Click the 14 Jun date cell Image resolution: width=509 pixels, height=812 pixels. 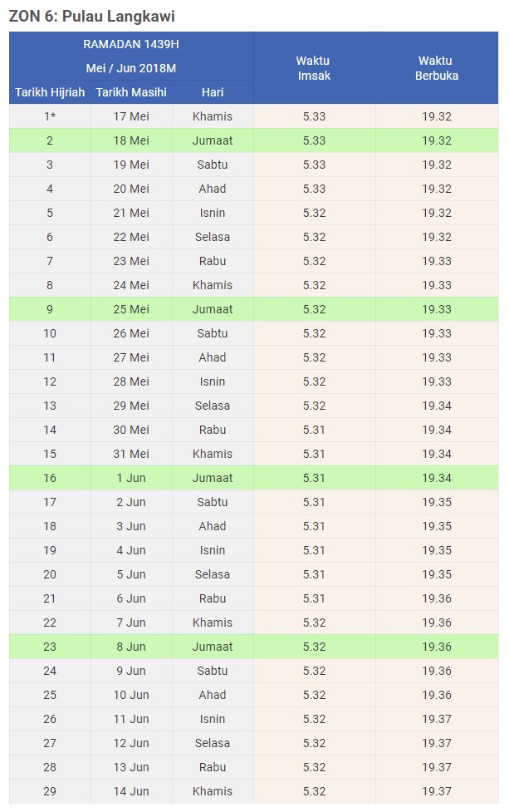(131, 791)
